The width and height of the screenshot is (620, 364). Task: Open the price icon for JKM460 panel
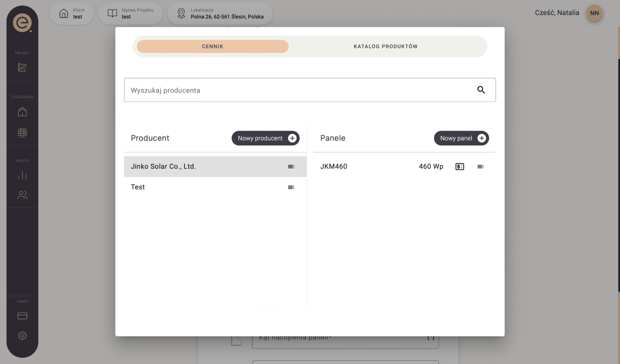point(460,166)
